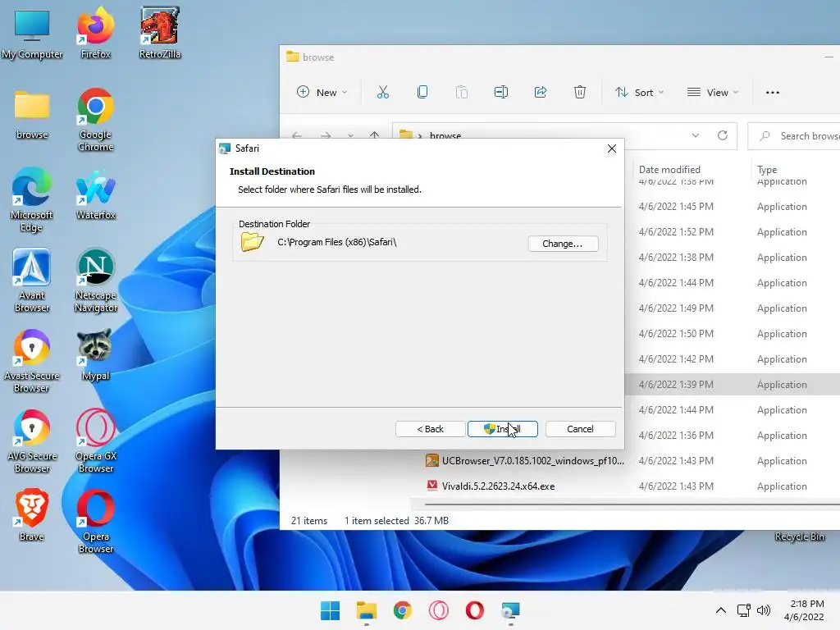The width and height of the screenshot is (840, 630).
Task: Select Vivaldi.5.2.2623.24.x64.exe file
Action: tap(498, 486)
